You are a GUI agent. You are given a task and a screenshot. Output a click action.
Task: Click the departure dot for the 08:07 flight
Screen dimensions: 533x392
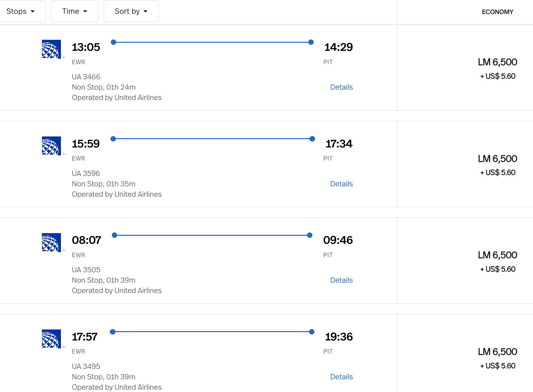115,235
